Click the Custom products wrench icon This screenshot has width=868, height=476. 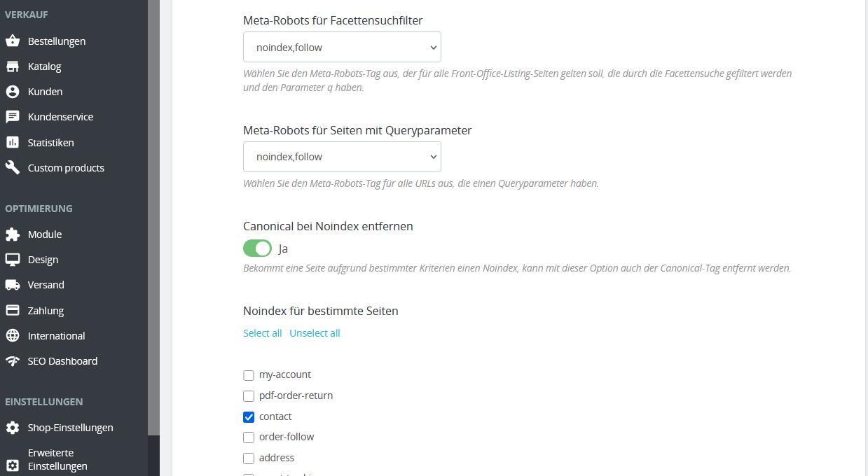pos(12,168)
